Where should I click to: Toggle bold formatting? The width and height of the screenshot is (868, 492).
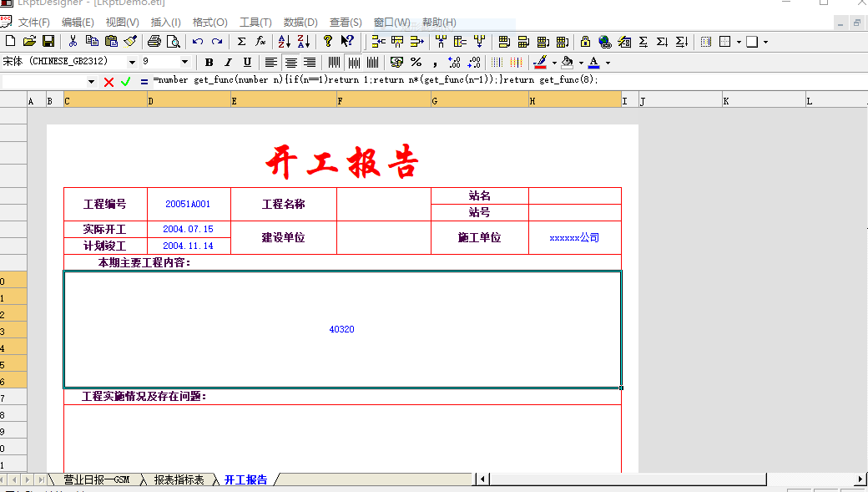coord(209,62)
